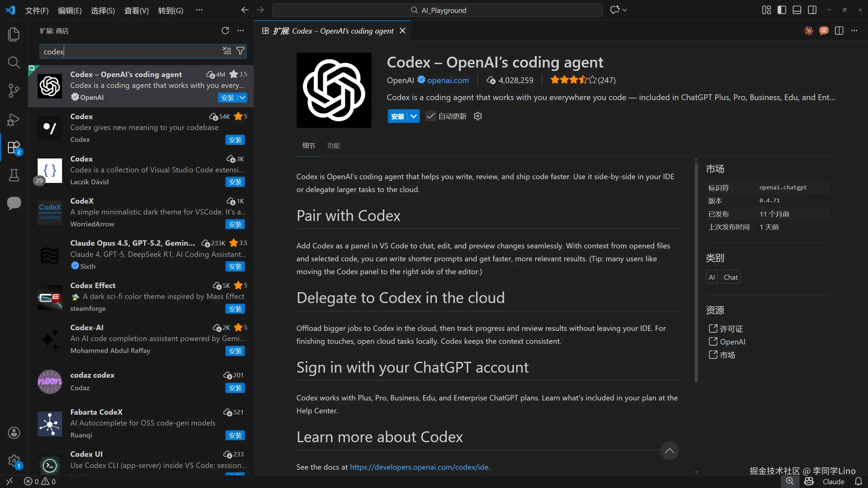
Task: Open the Explorer files view
Action: pos(14,34)
